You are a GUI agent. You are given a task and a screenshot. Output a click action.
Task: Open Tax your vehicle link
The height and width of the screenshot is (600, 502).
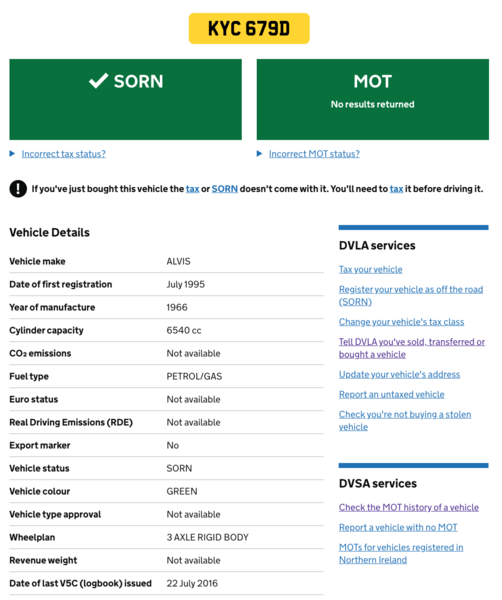[x=370, y=269]
